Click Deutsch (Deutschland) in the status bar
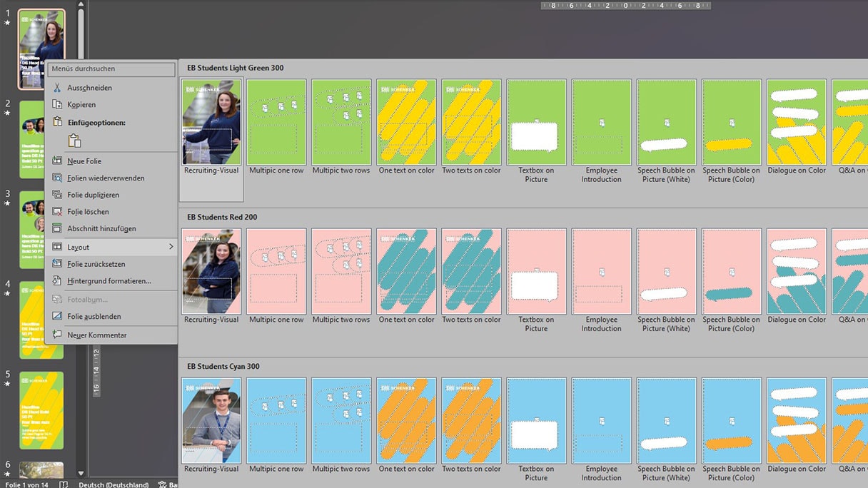Screen dimensions: 868x488 point(113,484)
